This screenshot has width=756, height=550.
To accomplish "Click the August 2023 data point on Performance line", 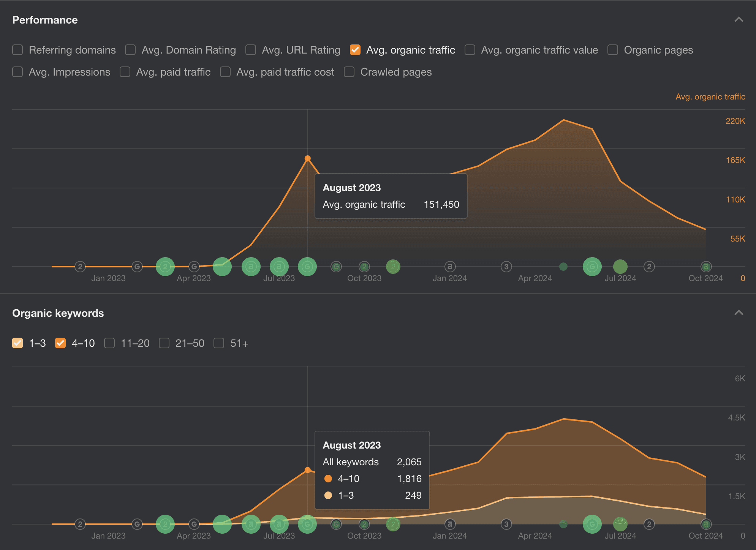I will coord(308,158).
